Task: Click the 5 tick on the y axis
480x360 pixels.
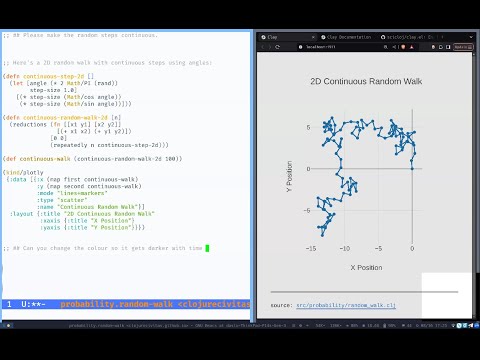Action: point(308,127)
